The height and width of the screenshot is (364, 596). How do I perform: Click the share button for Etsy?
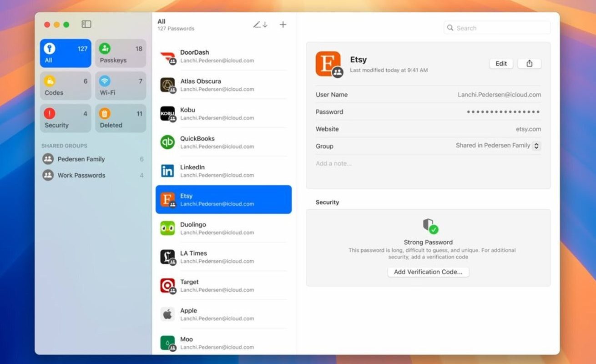pos(530,64)
